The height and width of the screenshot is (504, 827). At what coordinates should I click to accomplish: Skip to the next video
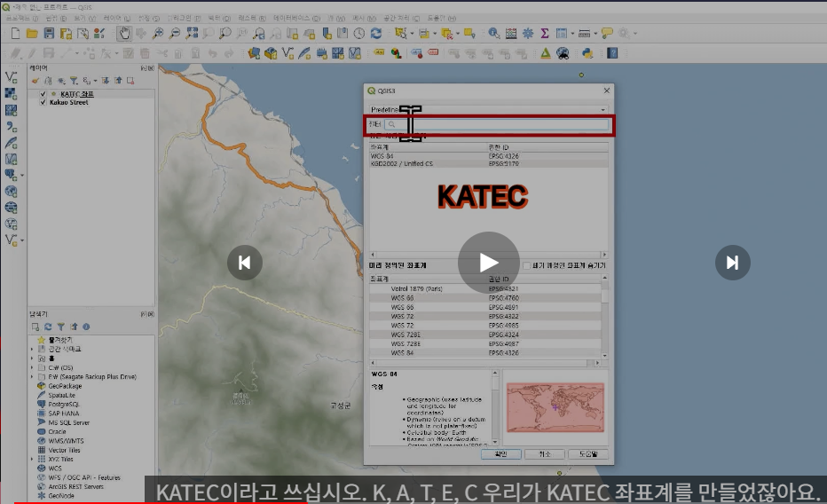click(x=733, y=263)
